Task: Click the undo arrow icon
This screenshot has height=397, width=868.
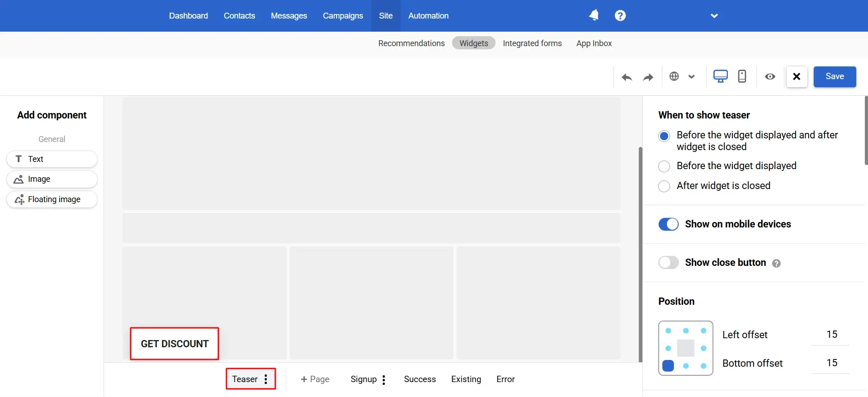Action: point(627,77)
